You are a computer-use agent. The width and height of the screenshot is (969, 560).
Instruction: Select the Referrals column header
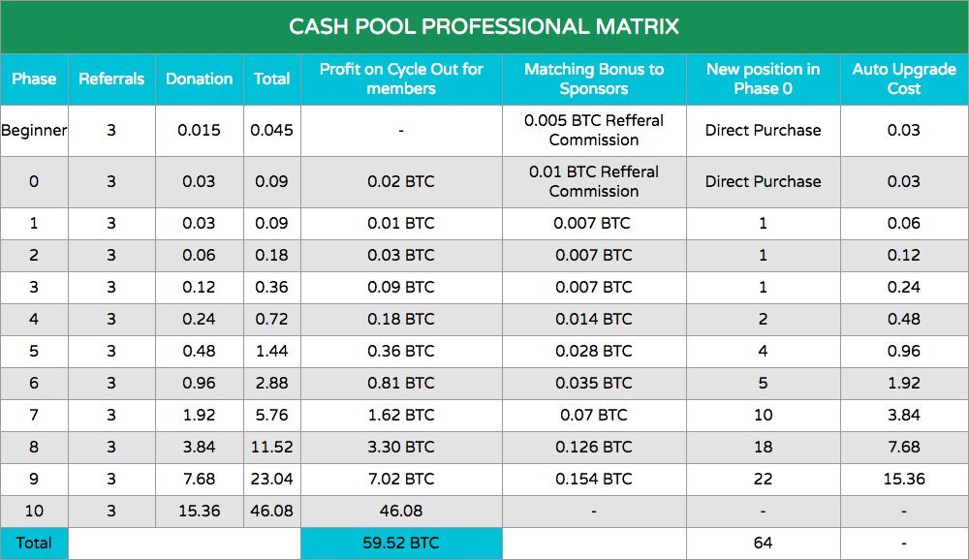tap(111, 78)
